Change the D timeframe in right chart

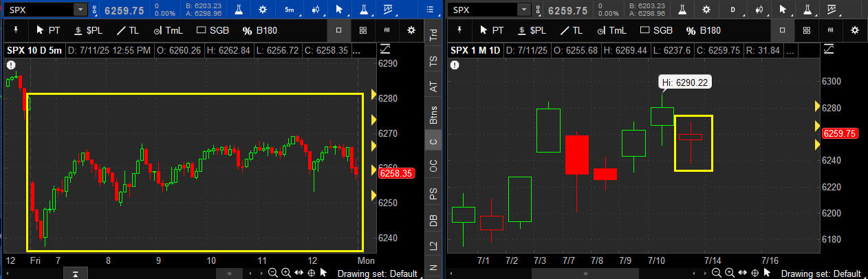pyautogui.click(x=733, y=10)
